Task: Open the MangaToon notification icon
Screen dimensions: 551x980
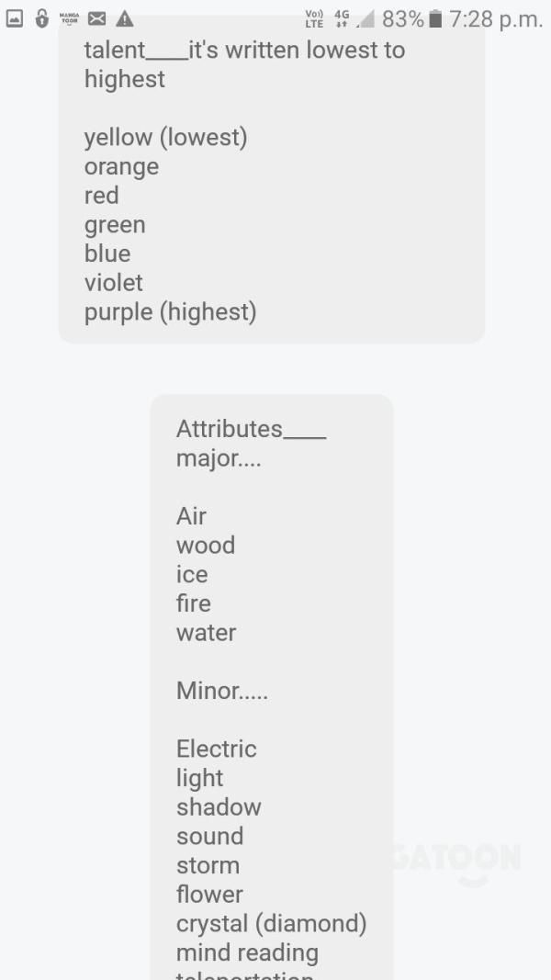Action: 70,19
